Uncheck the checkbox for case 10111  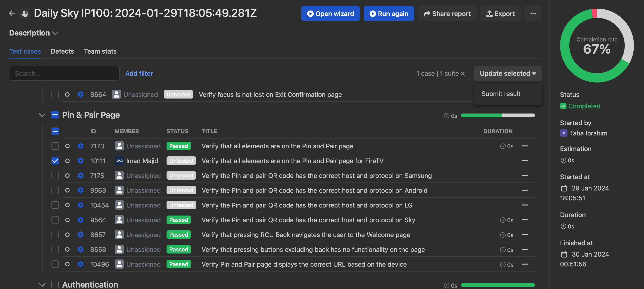55,161
